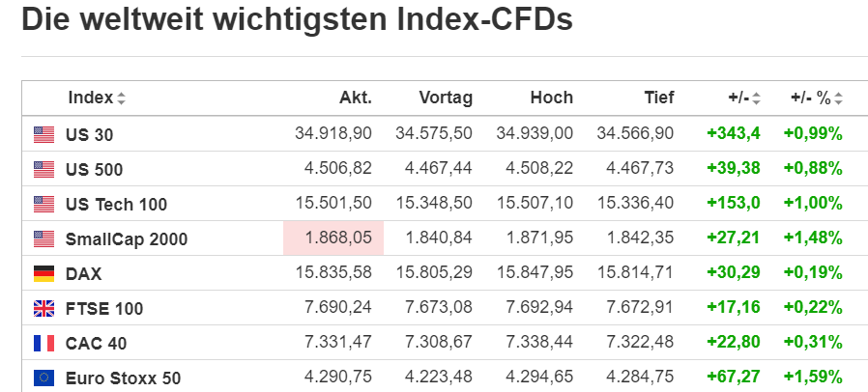Screen dimensions: 868x392
Task: Sort the table by Index column arrows
Action: point(121,98)
